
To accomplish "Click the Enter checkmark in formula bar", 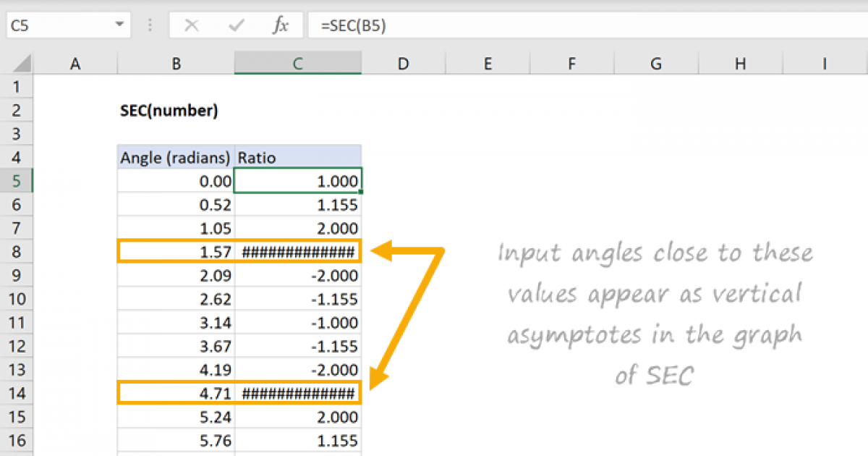I will (x=235, y=25).
